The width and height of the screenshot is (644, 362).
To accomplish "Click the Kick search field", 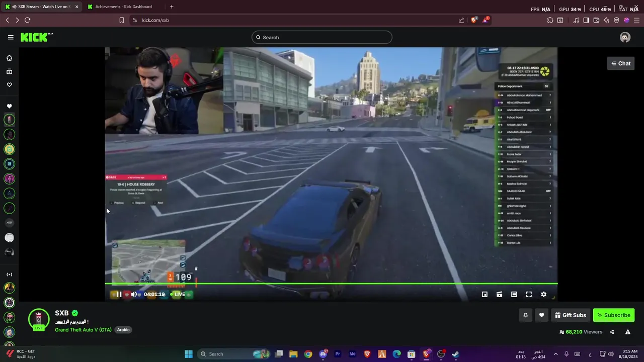I will 322,37.
